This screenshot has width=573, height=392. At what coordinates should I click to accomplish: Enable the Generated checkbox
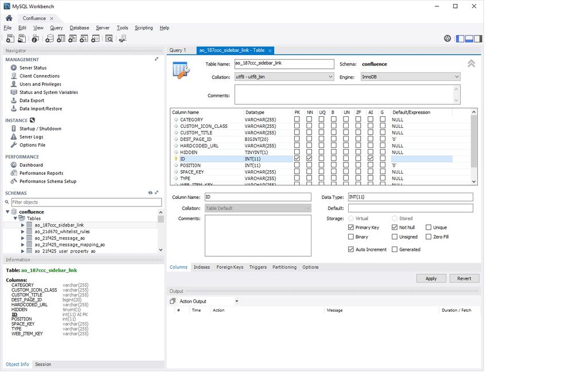(394, 250)
